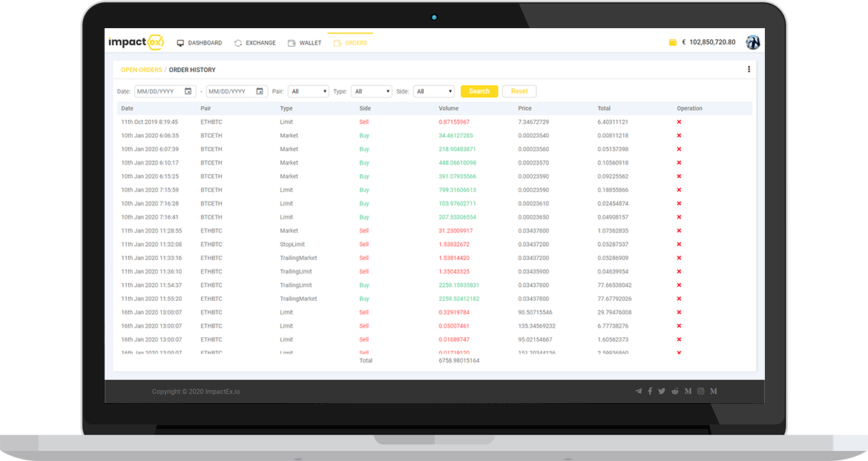Go to the Dashboard menu item
The image size is (868, 461).
coord(199,43)
